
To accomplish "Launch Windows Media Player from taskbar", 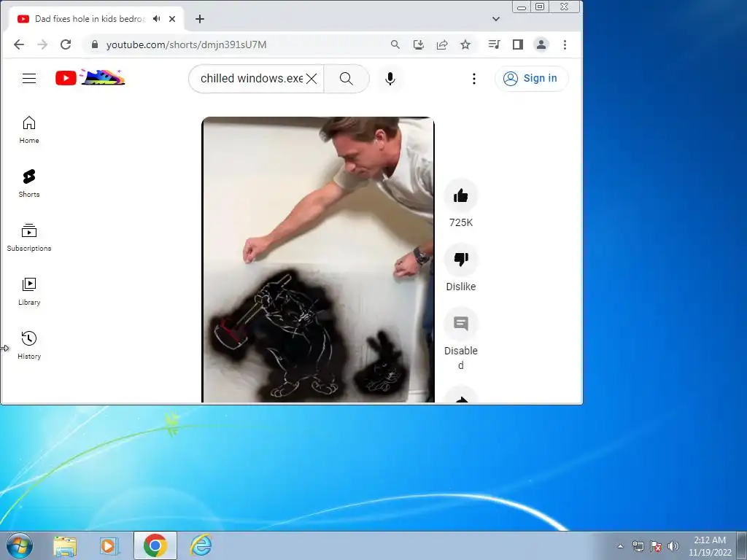I will [109, 545].
